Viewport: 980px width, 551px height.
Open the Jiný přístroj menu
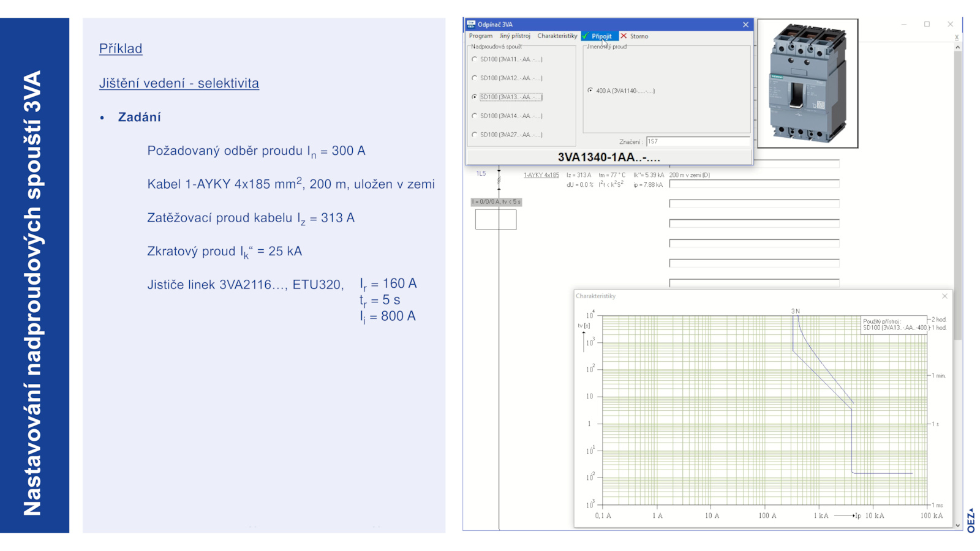click(514, 36)
